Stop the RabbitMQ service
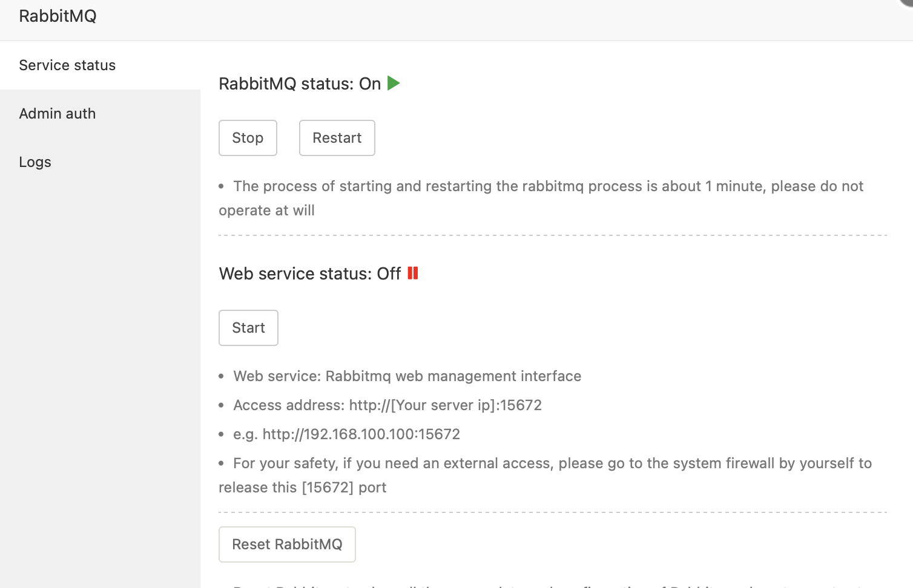Screen dimensions: 913x588 coord(248,138)
